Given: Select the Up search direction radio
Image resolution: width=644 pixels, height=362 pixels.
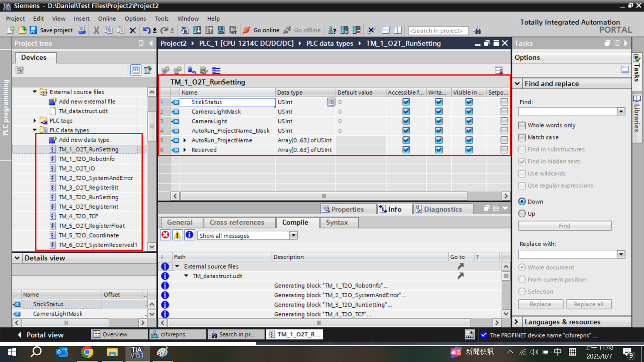Looking at the screenshot, I should tap(522, 214).
